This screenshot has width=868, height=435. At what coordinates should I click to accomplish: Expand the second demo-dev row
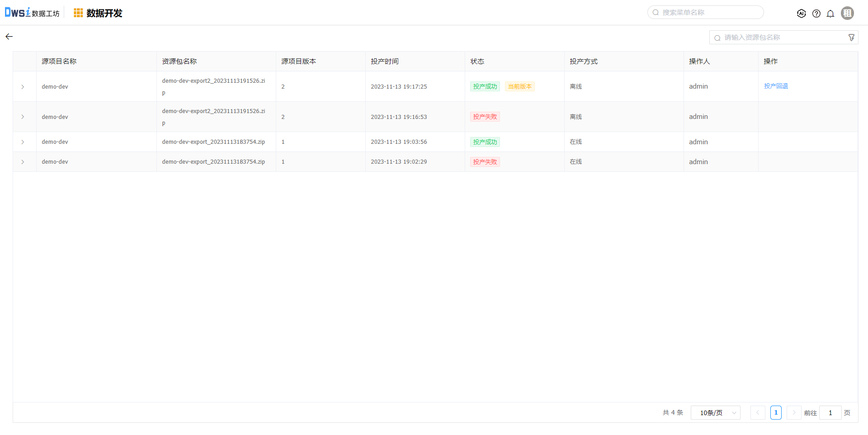[23, 117]
